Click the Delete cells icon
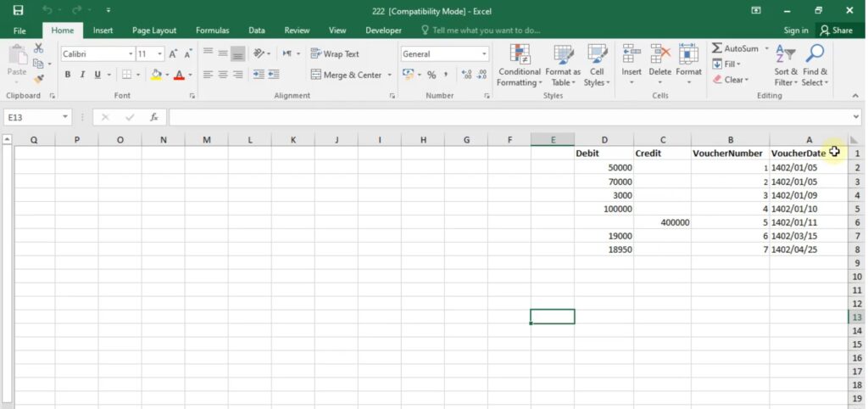The height and width of the screenshot is (409, 868). 659,53
